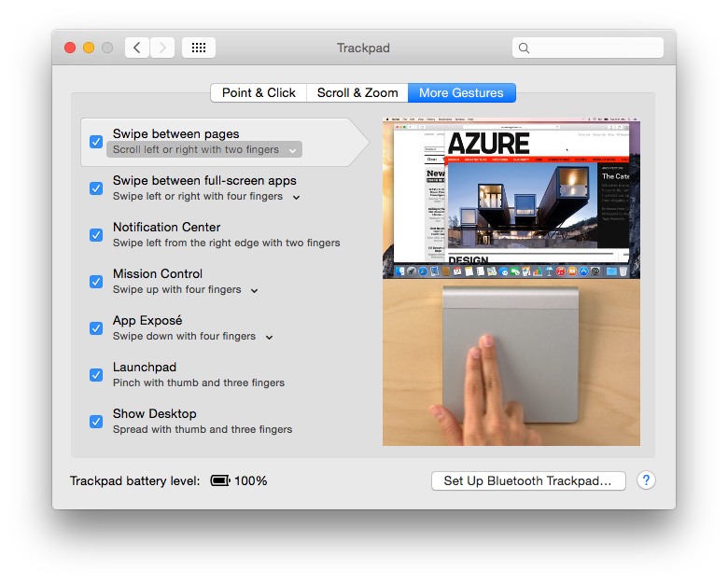Click the forward navigation arrow
728x584 pixels.
point(162,48)
